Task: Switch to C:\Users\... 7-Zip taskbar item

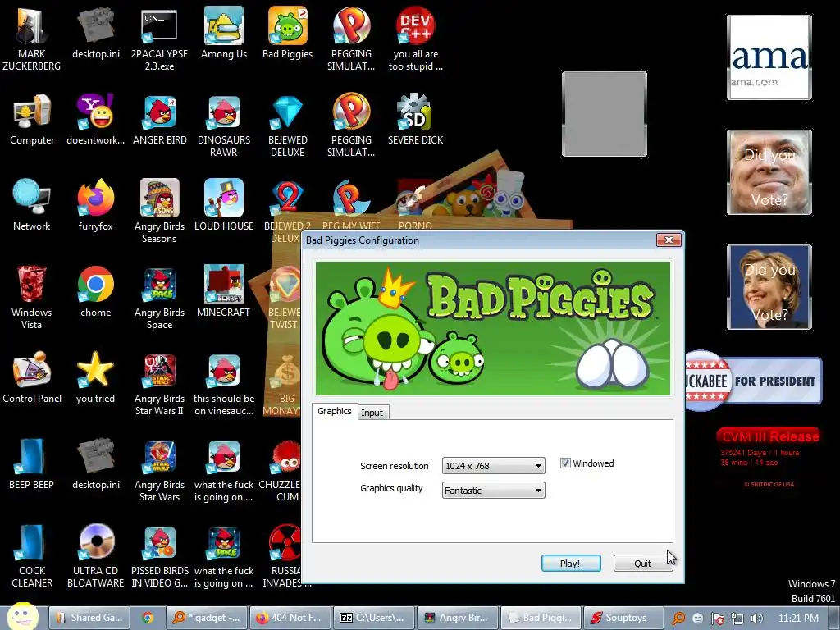Action: pos(373,618)
